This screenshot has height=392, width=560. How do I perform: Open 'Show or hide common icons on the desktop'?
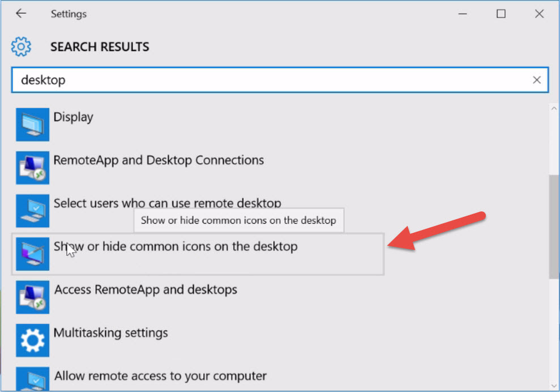pyautogui.click(x=176, y=246)
